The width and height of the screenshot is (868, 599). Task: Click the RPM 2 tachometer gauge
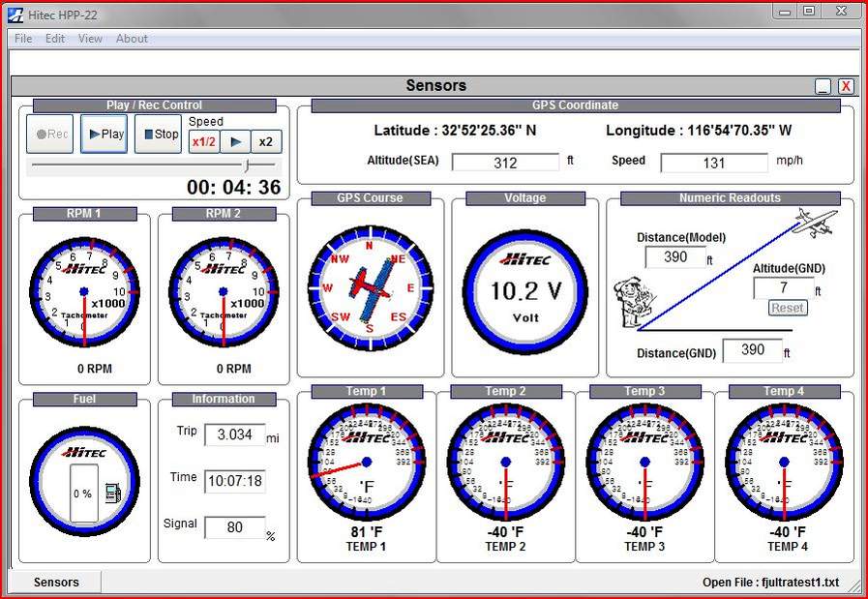224,291
